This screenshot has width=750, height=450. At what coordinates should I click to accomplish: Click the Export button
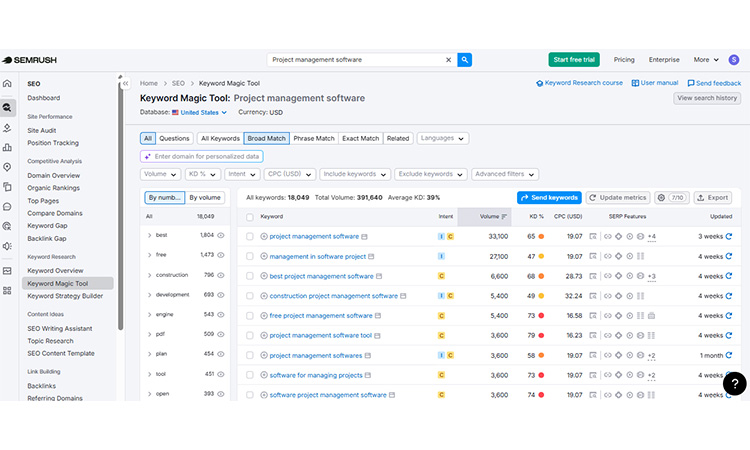point(713,198)
